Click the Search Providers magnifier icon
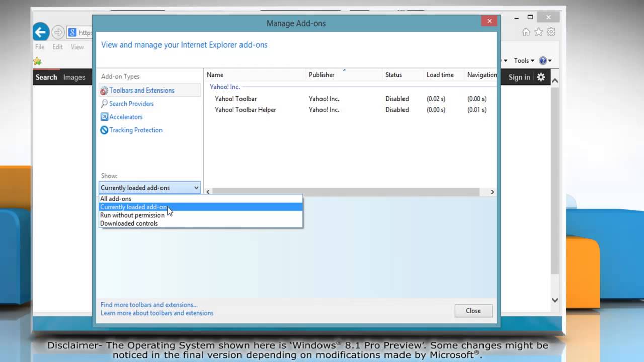The height and width of the screenshot is (362, 644). point(104,104)
